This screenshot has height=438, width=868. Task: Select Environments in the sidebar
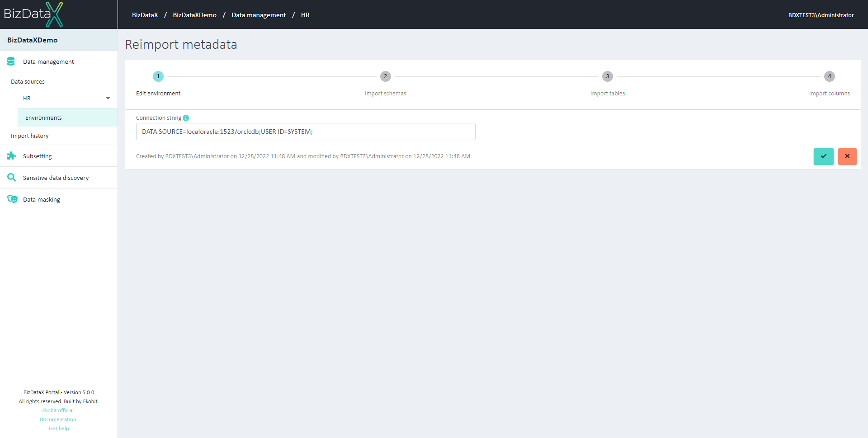click(x=68, y=118)
